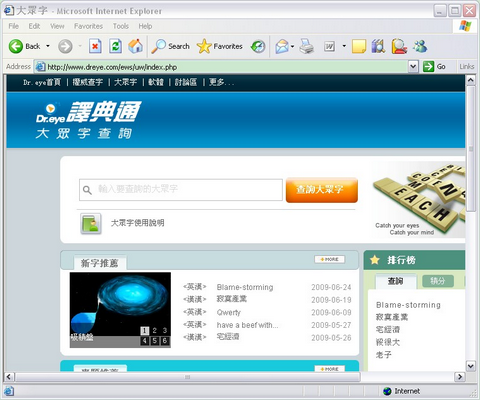
Task: Expand the Edit with Word dropdown arrow
Action: 344,46
